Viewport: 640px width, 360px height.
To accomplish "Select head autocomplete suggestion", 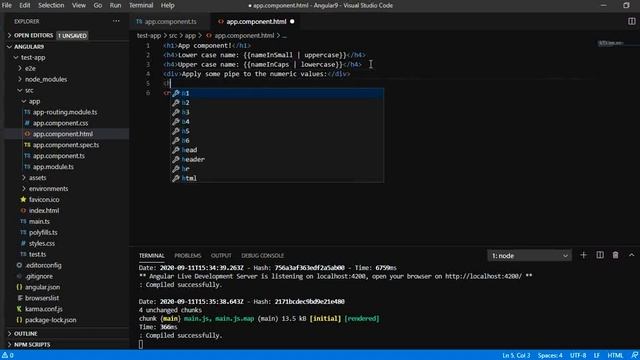I will pyautogui.click(x=277, y=150).
